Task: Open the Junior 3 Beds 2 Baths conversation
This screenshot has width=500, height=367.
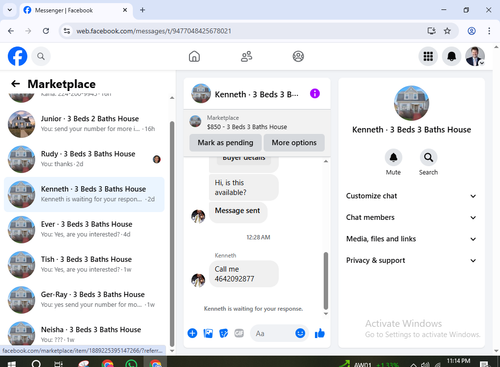Action: (x=84, y=124)
